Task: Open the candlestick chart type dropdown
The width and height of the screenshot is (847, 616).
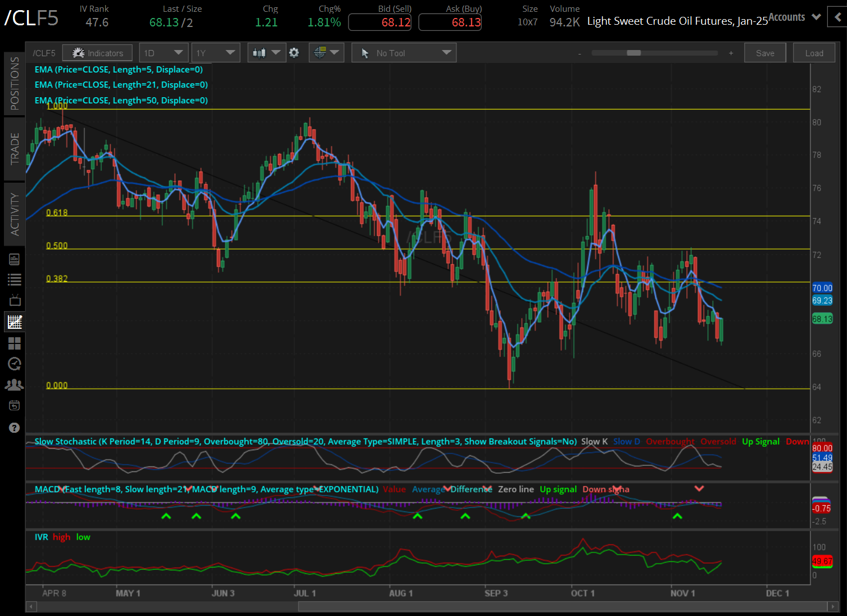Action: pos(266,53)
